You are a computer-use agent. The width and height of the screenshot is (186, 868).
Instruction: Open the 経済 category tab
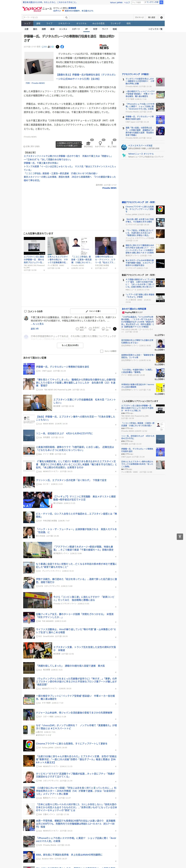[x=52, y=29]
